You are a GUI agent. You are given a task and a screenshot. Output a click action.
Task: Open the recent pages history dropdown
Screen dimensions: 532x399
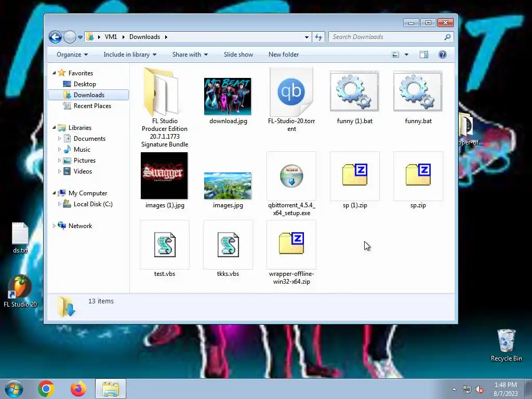[x=80, y=37]
